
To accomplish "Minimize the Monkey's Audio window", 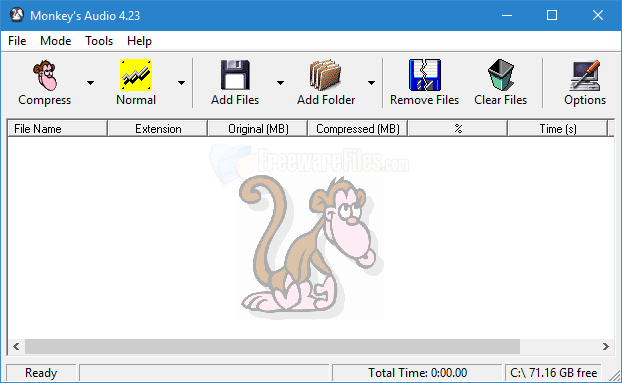I will coord(507,15).
